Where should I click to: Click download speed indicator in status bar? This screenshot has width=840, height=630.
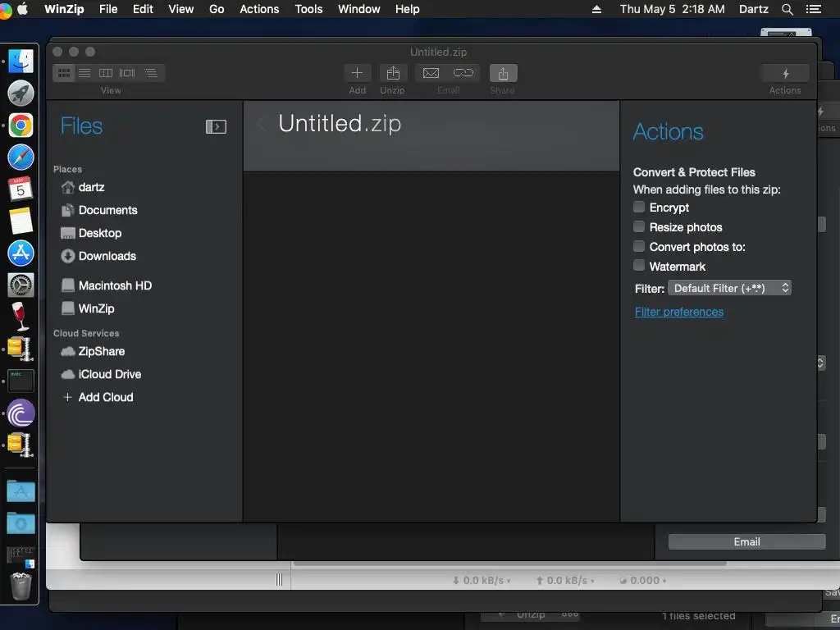tap(481, 580)
